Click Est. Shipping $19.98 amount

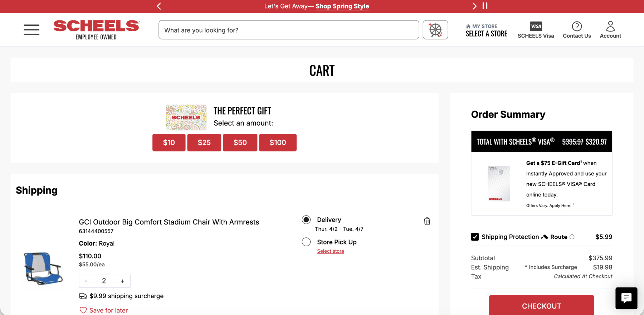click(602, 267)
